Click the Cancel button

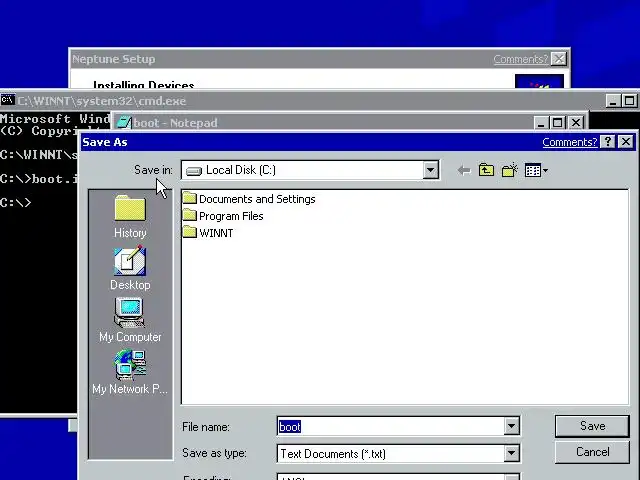[592, 452]
